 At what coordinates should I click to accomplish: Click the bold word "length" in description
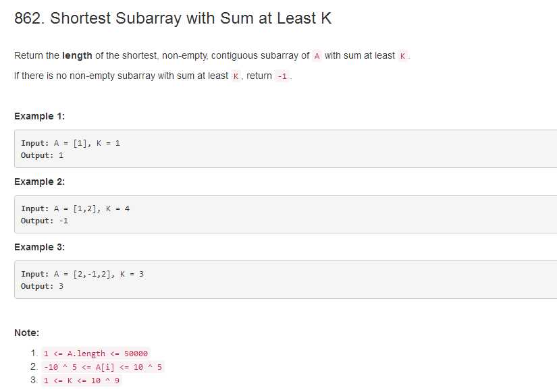tap(77, 56)
